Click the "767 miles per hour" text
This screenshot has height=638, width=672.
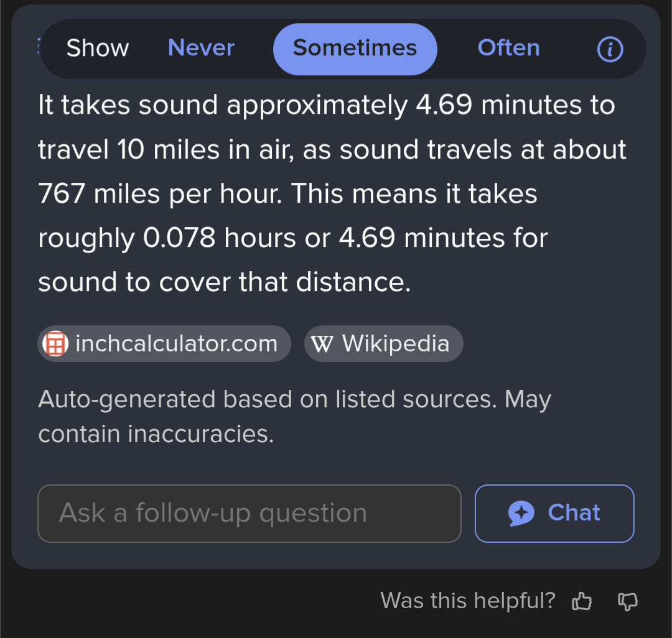(160, 193)
